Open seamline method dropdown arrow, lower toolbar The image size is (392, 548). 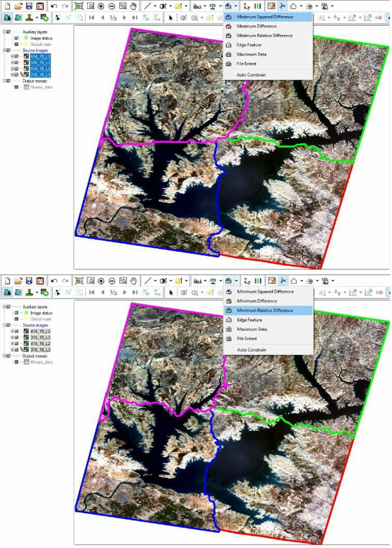236,281
